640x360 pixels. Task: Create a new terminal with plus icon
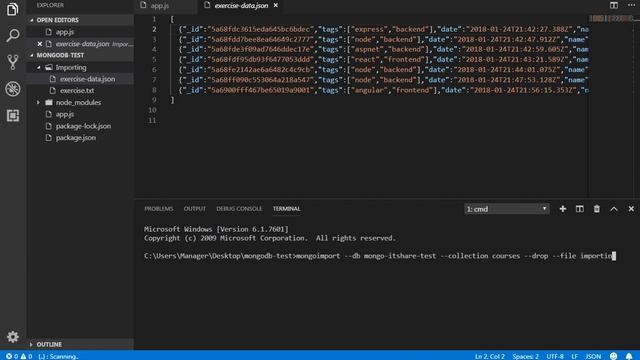(x=562, y=209)
